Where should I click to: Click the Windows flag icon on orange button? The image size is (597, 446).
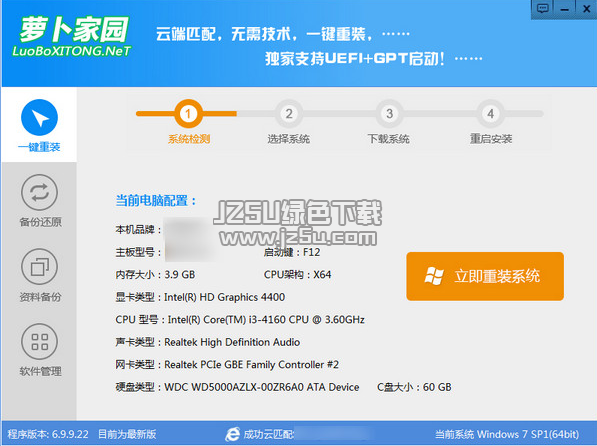(x=434, y=276)
